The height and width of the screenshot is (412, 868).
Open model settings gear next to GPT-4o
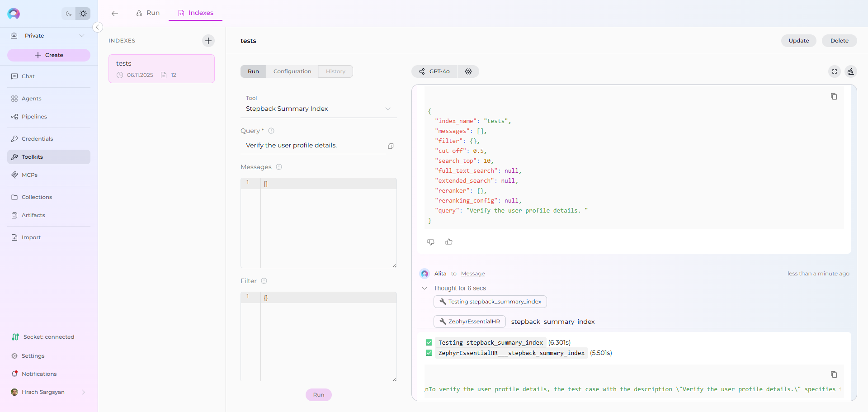(468, 71)
